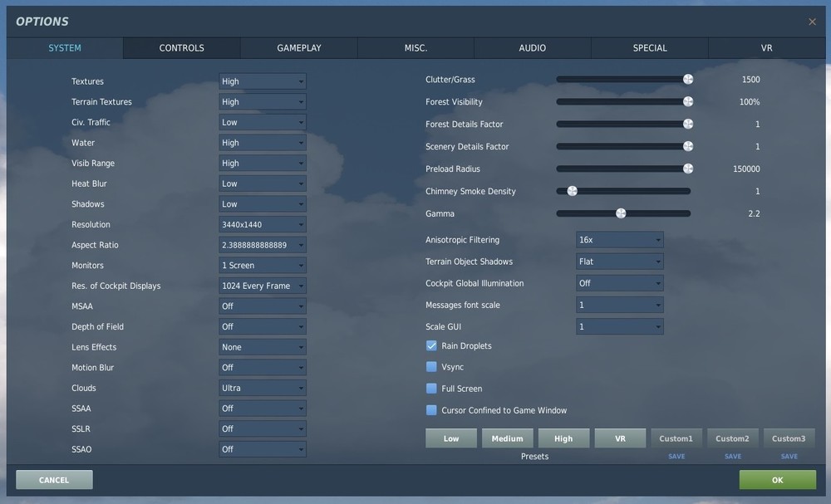Open the VR settings tab
831x504 pixels.
(x=765, y=47)
